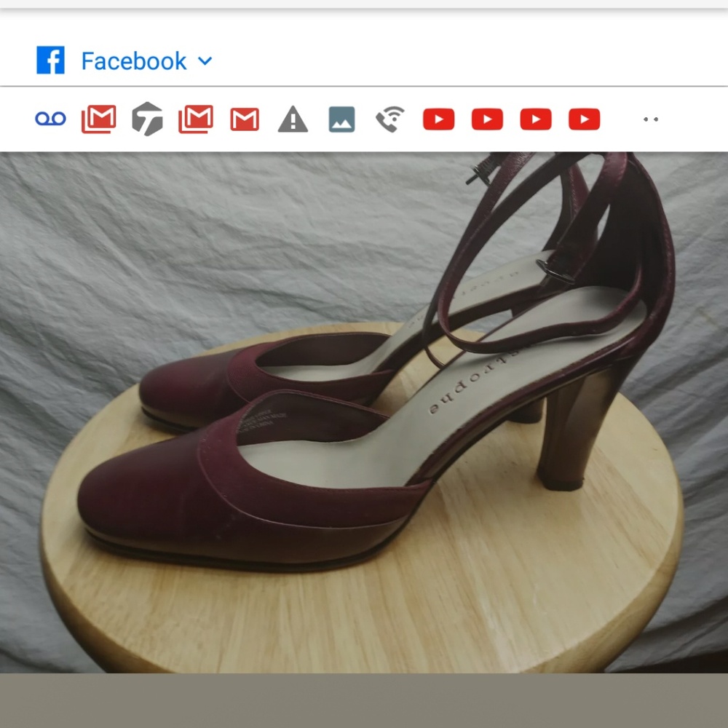Open the first YouTube notification icon
The image size is (728, 728).
click(x=439, y=119)
